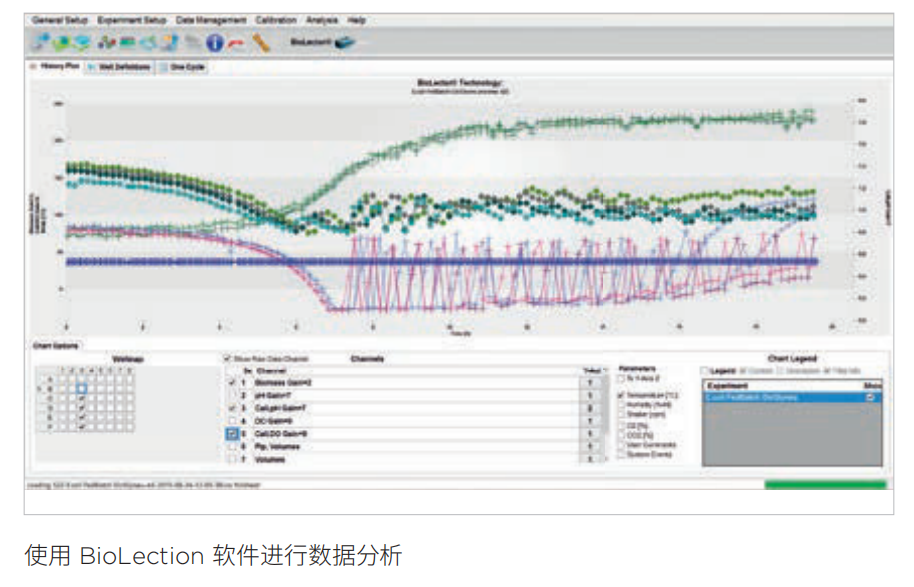914x587 pixels.
Task: Enable the O2 [%] parameter checkbox
Action: [621, 426]
